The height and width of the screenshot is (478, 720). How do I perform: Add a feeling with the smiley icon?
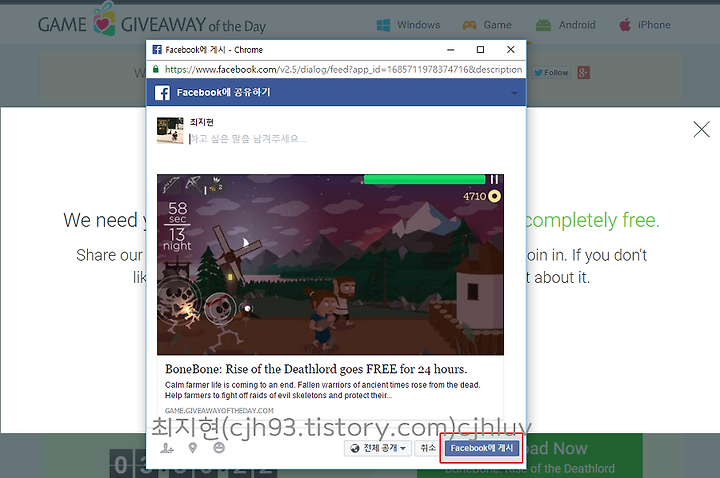pos(219,447)
